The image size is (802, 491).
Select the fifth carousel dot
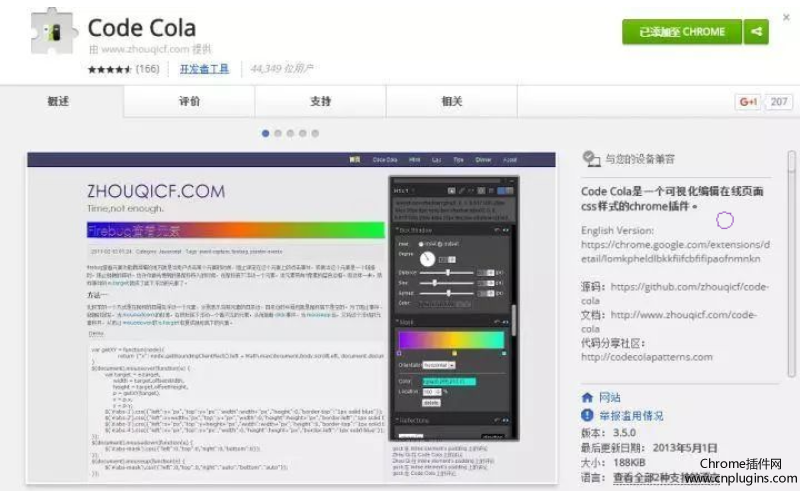pyautogui.click(x=315, y=133)
